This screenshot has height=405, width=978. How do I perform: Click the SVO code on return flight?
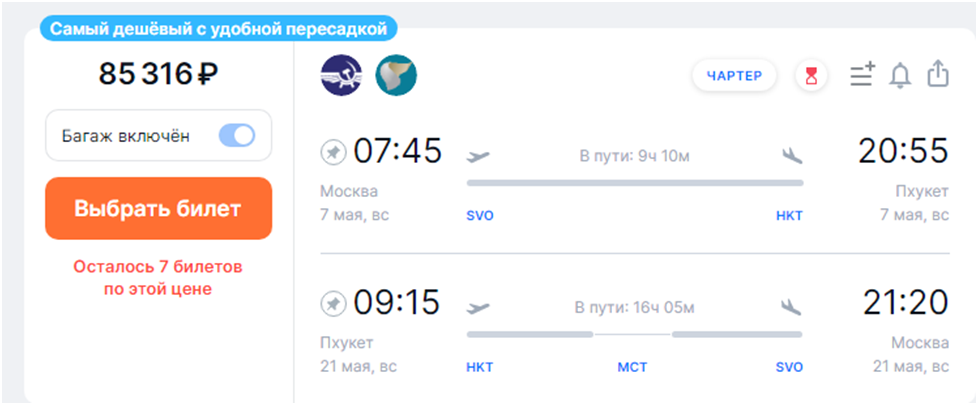point(789,367)
